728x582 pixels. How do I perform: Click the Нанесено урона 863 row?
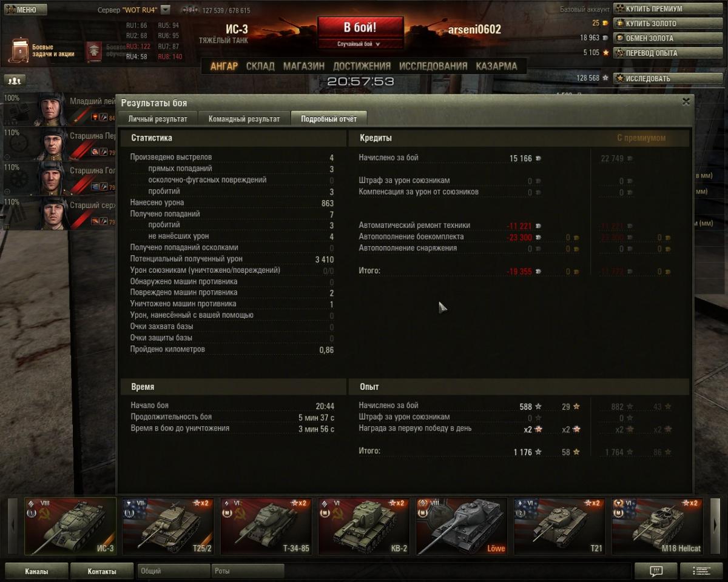(232, 203)
